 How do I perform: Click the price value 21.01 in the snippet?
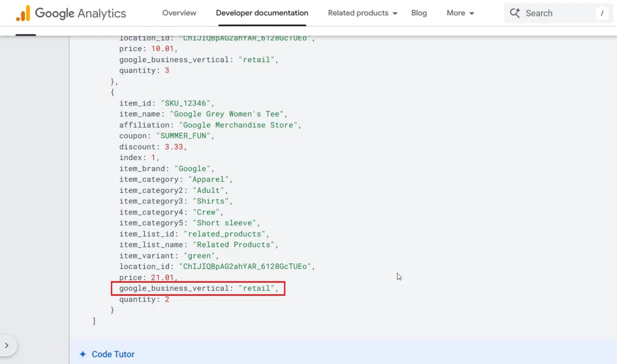point(162,277)
